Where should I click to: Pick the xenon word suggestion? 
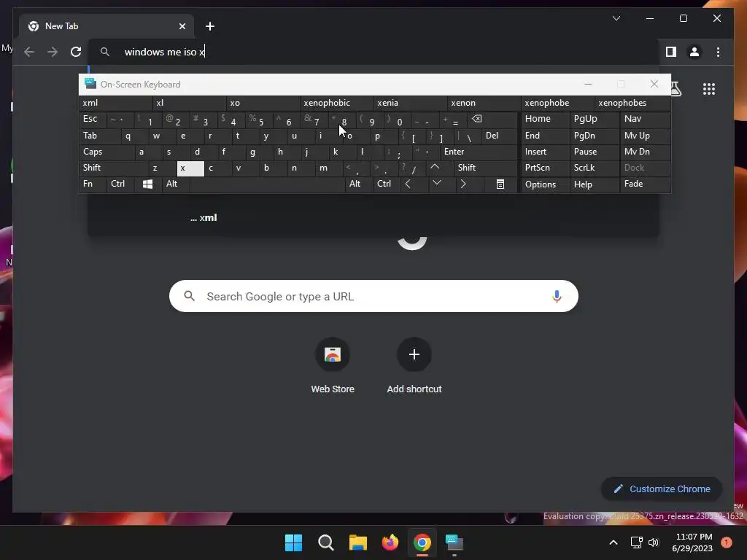click(484, 103)
